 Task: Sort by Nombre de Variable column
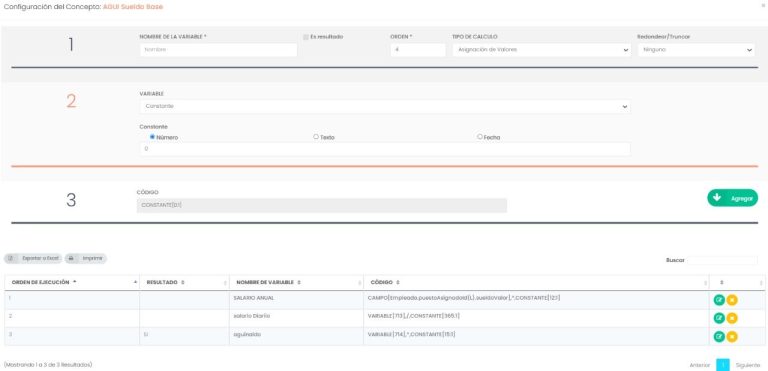click(296, 282)
